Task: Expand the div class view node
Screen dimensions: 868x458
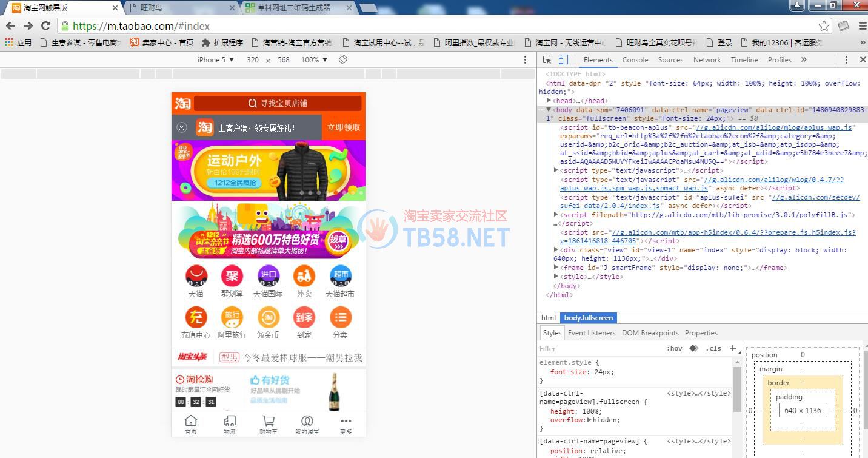Action: [x=556, y=250]
